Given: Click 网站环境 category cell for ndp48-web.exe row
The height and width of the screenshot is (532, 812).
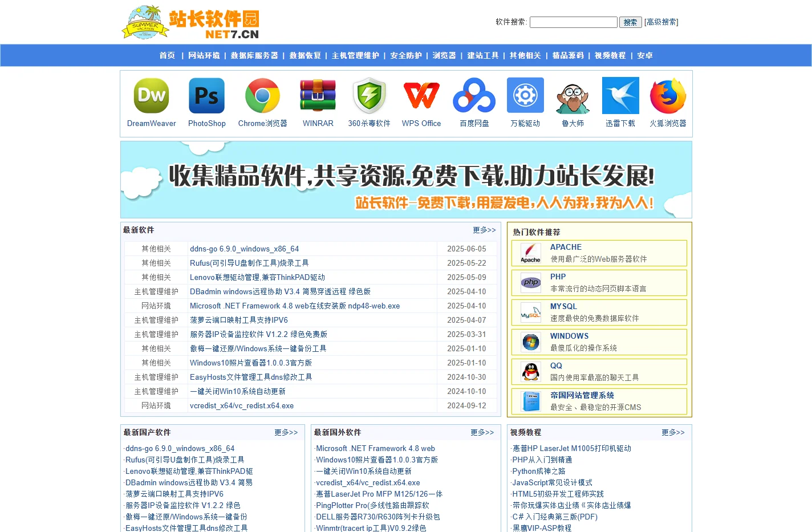Looking at the screenshot, I should click(x=156, y=306).
